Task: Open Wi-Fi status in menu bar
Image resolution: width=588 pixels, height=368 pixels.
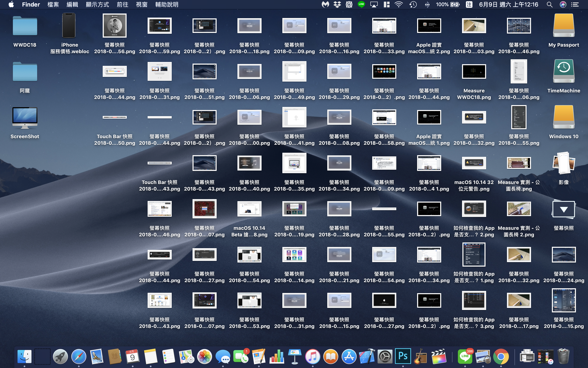Action: [x=399, y=4]
